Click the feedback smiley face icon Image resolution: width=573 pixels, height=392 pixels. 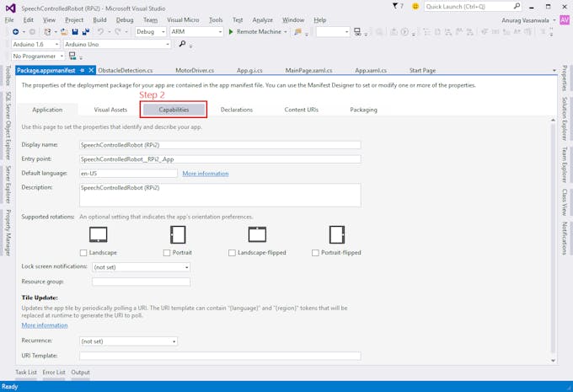pos(415,7)
